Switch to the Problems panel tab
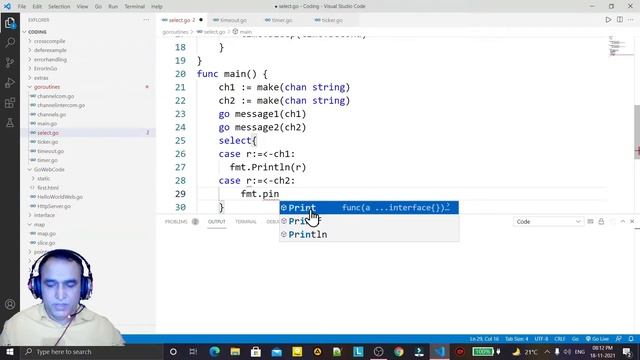640x360 pixels. 176,222
